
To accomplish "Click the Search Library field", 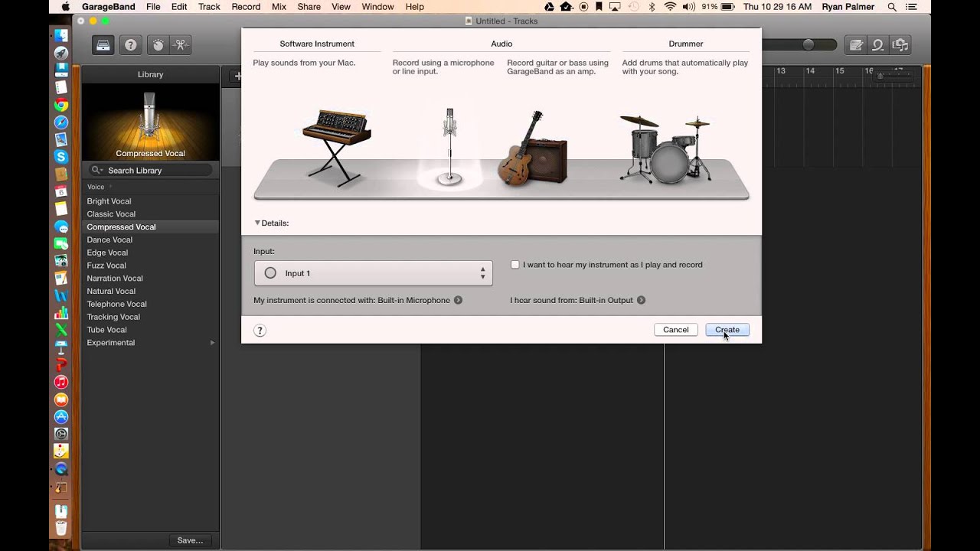I will coord(150,171).
